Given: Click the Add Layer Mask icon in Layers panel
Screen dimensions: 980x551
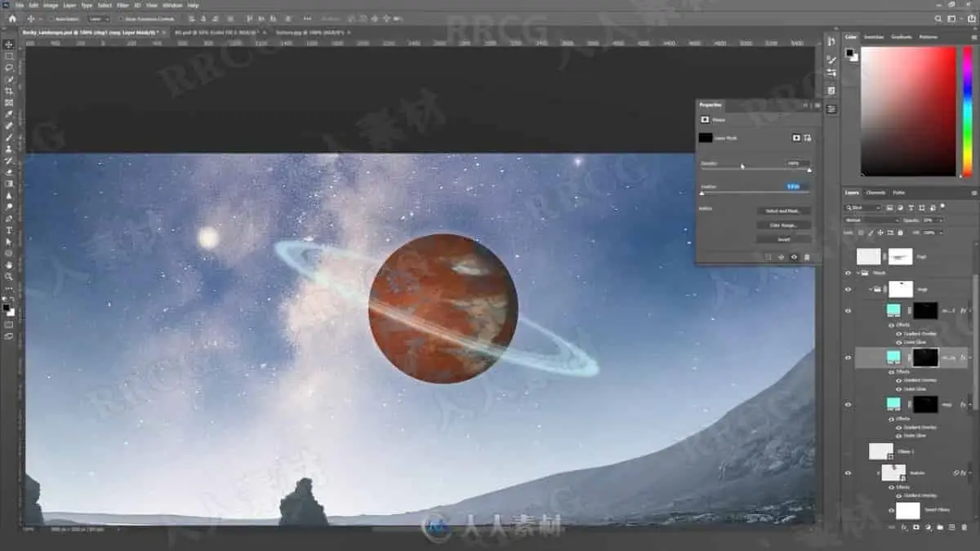Looking at the screenshot, I should pyautogui.click(x=916, y=527).
